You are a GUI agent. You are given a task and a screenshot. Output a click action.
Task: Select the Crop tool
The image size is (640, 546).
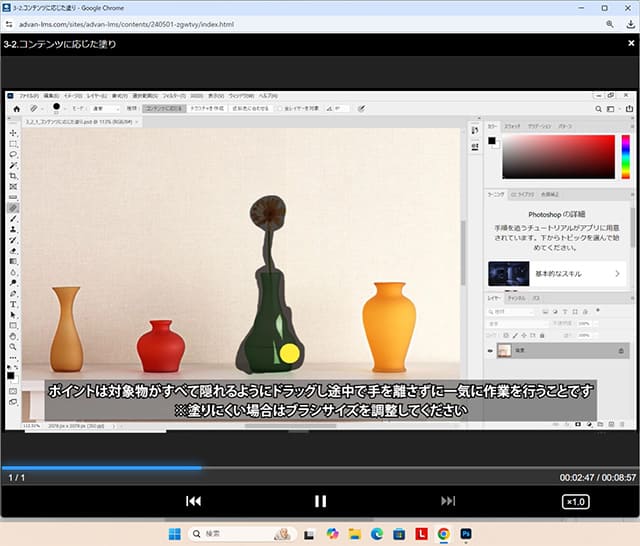pyautogui.click(x=13, y=176)
